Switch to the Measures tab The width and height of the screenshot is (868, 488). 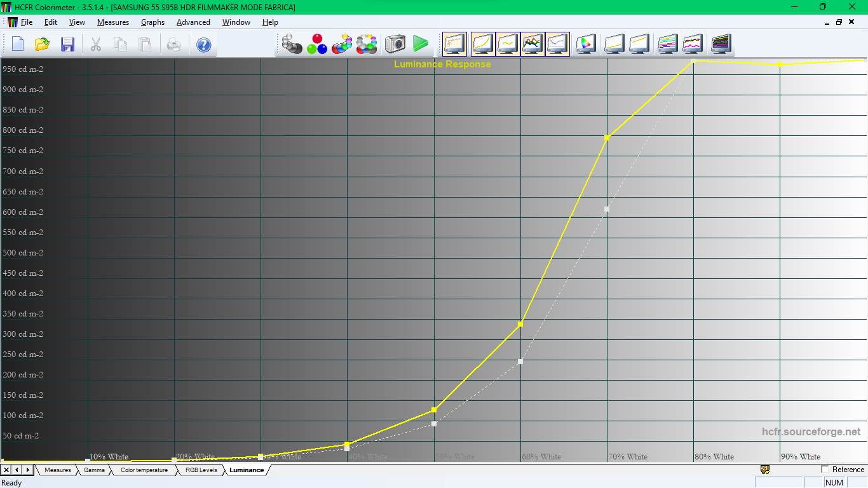pos(57,470)
